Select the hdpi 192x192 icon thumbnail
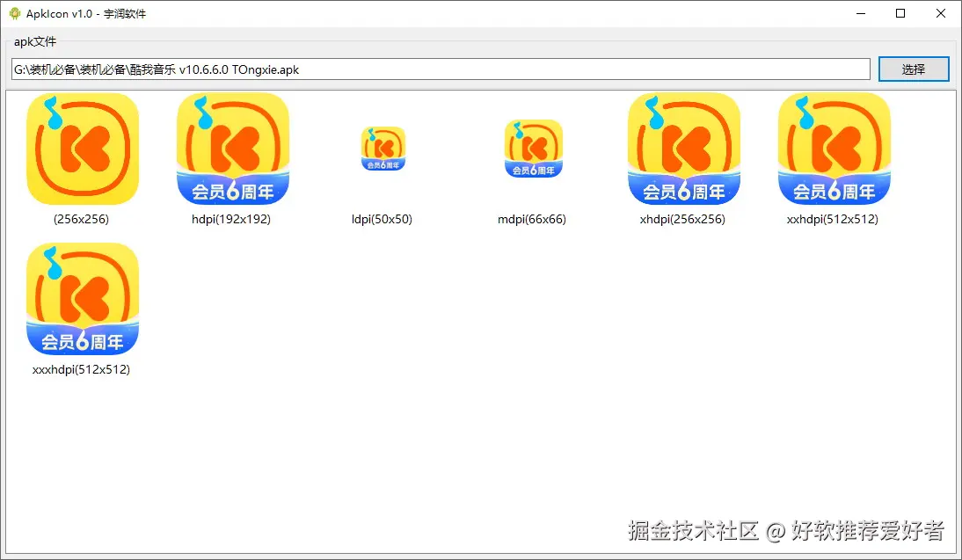Screen dimensions: 962x560 pos(233,149)
